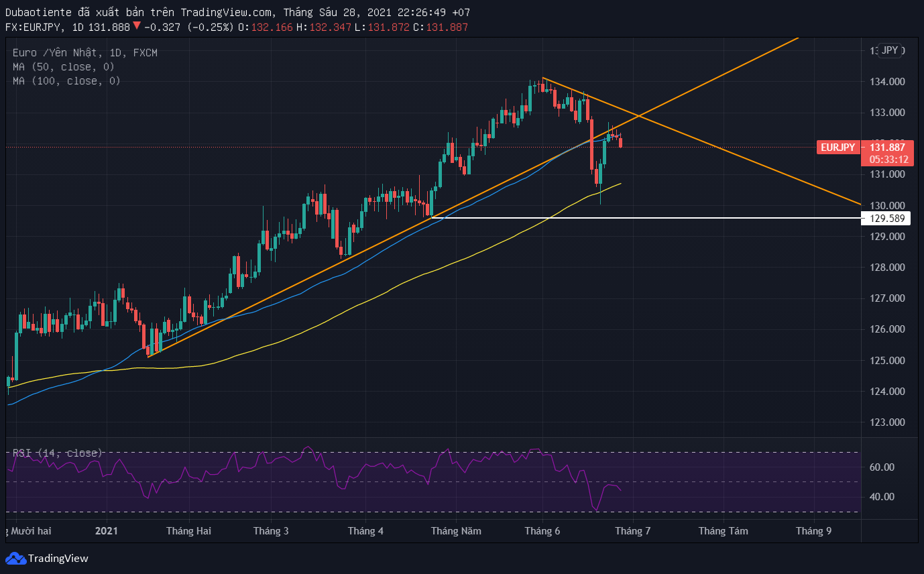Screen dimensions: 924x574
Task: Click the 2021 time axis label
Action: click(107, 531)
